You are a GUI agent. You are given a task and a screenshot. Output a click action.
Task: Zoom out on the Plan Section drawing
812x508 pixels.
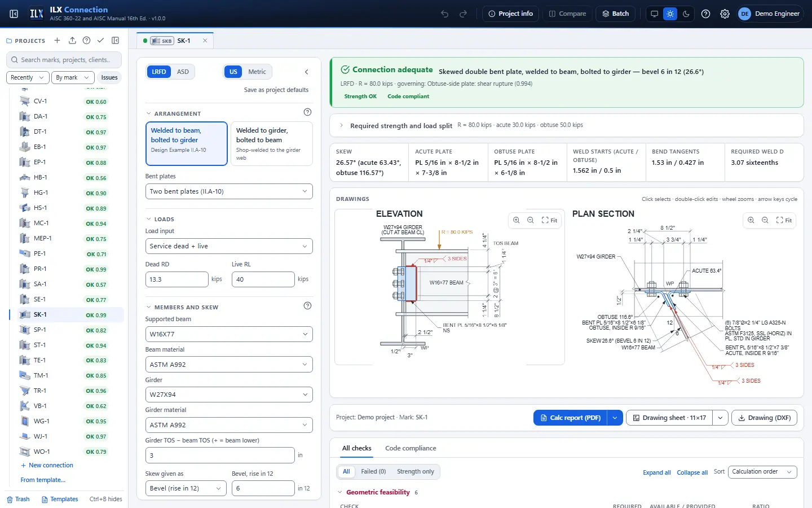[765, 220]
